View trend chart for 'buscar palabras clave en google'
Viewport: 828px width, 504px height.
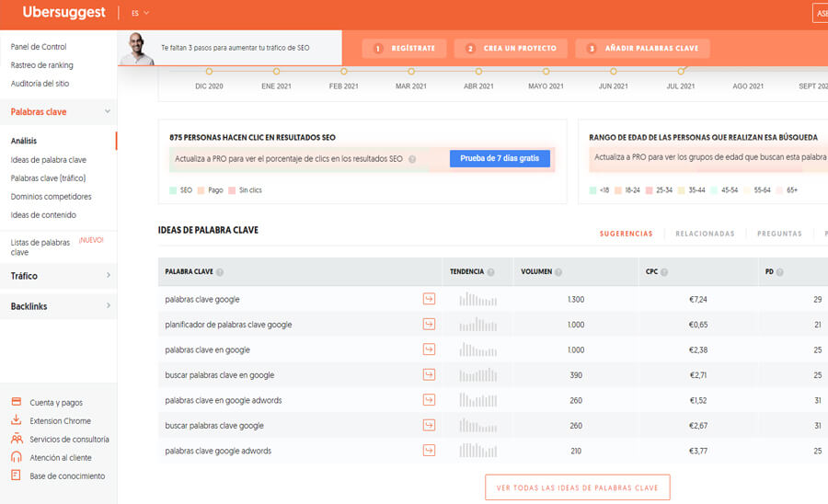[x=477, y=374]
